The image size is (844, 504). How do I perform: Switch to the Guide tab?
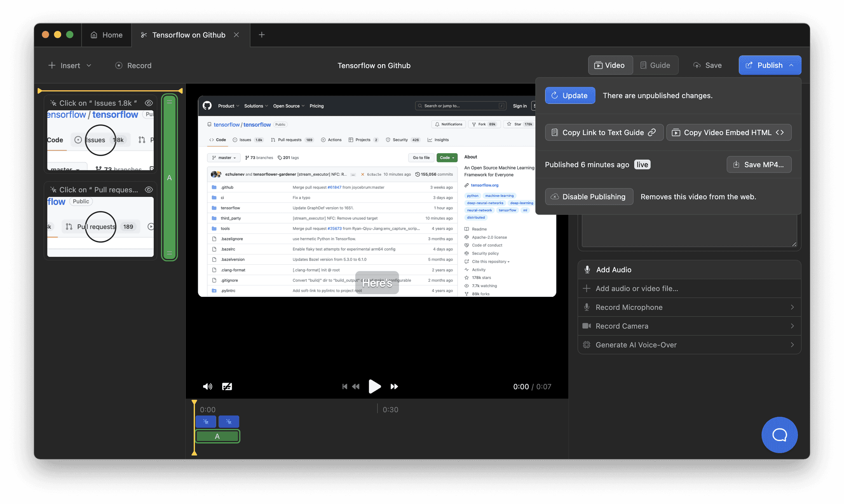point(656,65)
